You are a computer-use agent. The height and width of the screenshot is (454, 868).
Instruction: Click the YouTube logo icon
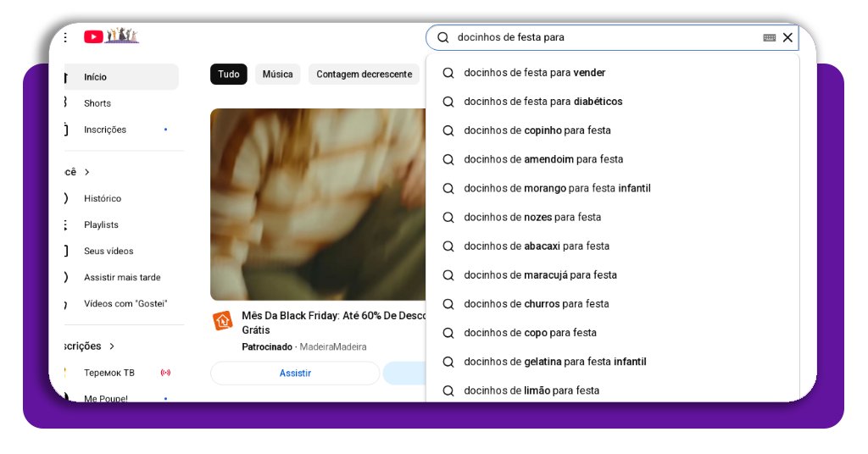93,36
